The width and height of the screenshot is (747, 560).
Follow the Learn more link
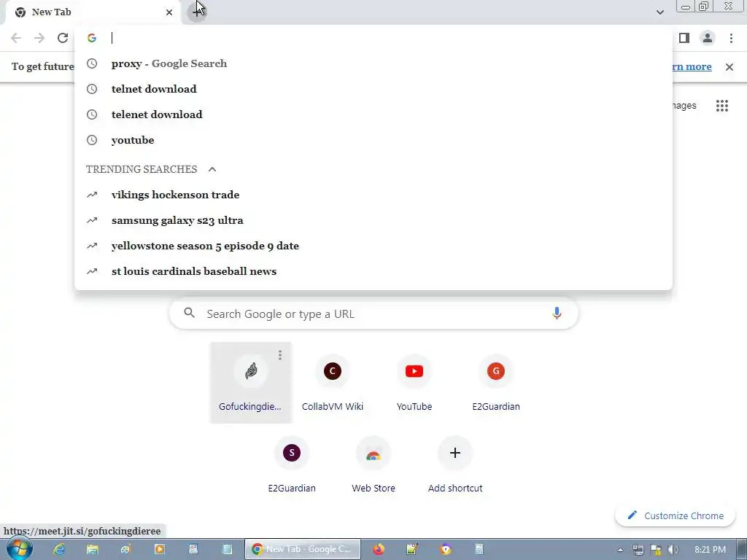692,66
